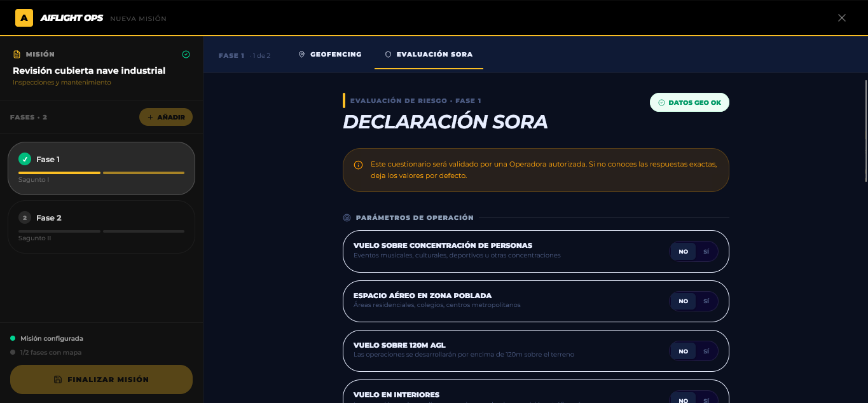Click the VUELO SOBRE CONCENTRACIÓN DE PERSONAS label
The width and height of the screenshot is (868, 403).
coord(443,245)
